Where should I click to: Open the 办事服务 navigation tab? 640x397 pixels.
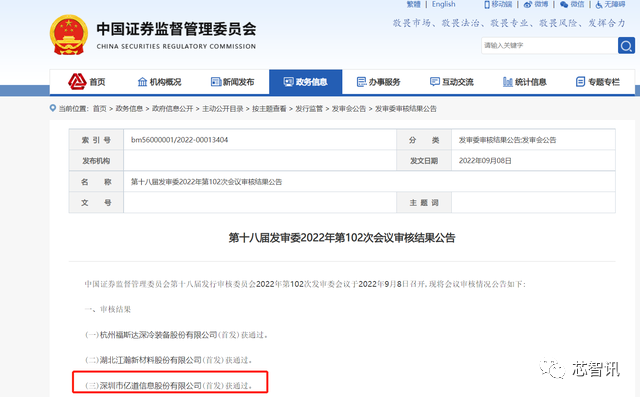pyautogui.click(x=378, y=82)
